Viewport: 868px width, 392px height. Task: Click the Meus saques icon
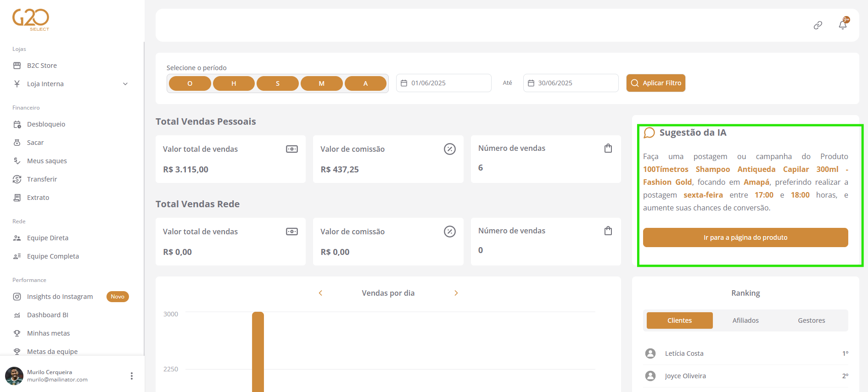point(17,161)
